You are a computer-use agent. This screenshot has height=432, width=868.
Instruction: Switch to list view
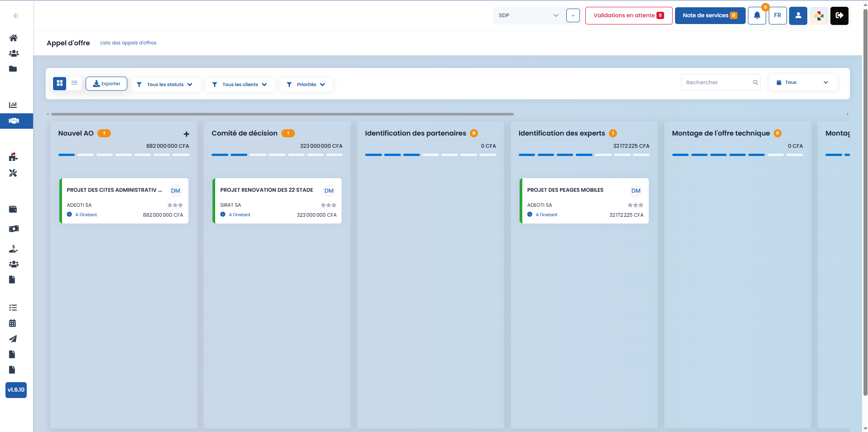[x=74, y=83]
